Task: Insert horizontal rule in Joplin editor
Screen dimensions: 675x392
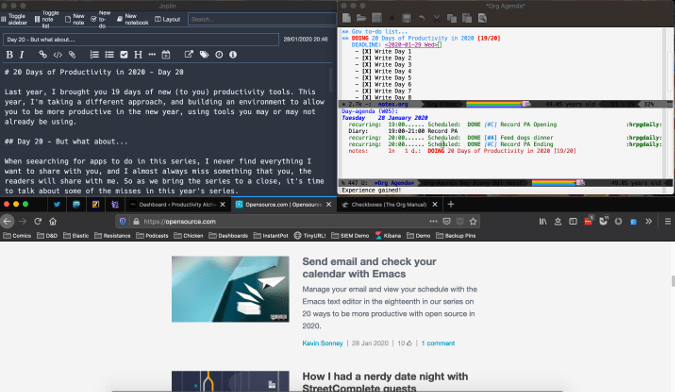Action: click(x=152, y=55)
